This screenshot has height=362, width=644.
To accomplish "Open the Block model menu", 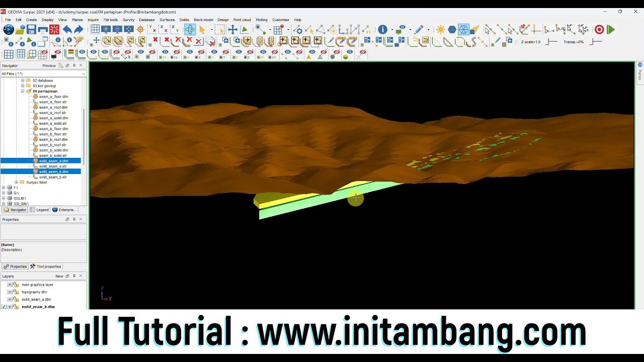I will (203, 20).
